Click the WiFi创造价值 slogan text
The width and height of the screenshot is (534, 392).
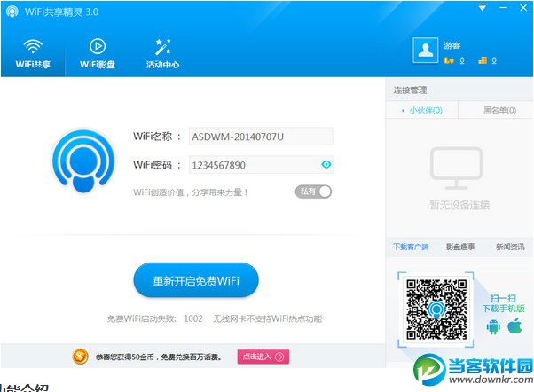(191, 192)
